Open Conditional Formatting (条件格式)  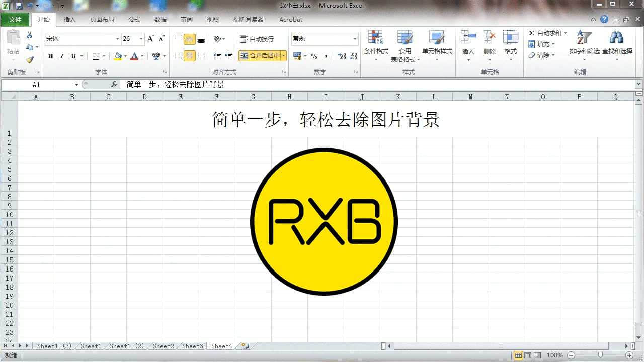click(x=376, y=46)
